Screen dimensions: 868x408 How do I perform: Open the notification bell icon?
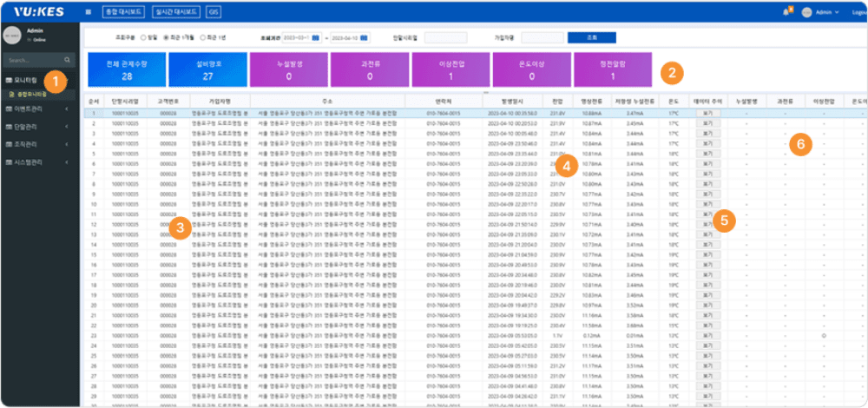point(786,11)
